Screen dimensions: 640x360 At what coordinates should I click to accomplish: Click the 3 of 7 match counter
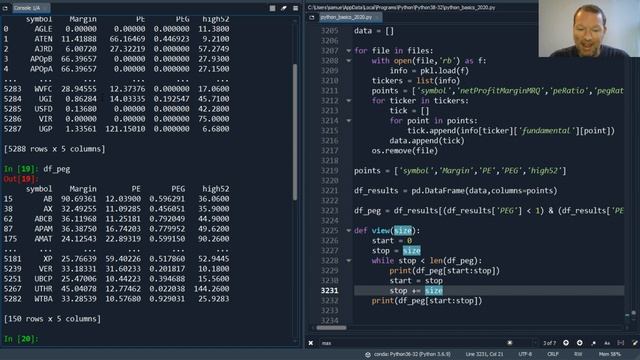(x=549, y=343)
